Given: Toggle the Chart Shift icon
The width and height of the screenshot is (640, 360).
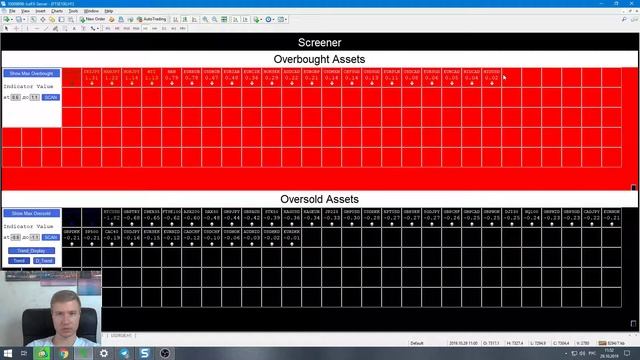Looking at the screenshot, I should 245,19.
